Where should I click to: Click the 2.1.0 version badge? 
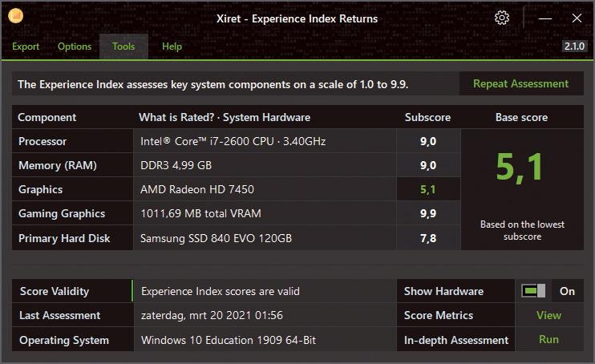[x=574, y=47]
